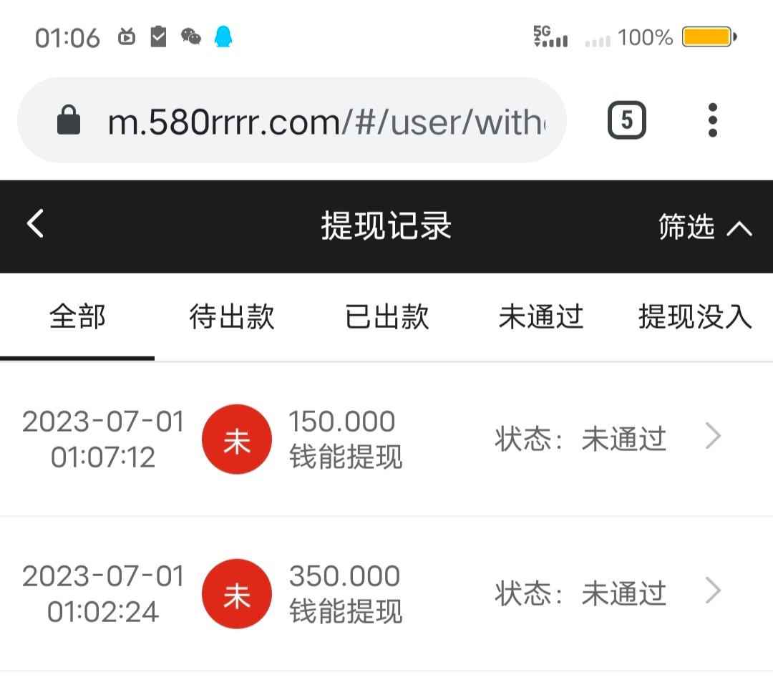Viewport: 773px width, 700px height.
Task: Tap the WeChat notification icon
Action: (191, 37)
